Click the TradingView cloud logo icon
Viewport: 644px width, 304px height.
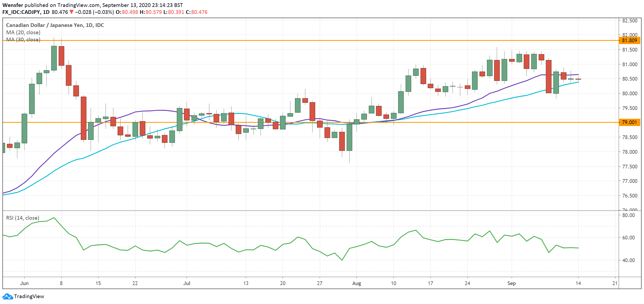point(7,297)
